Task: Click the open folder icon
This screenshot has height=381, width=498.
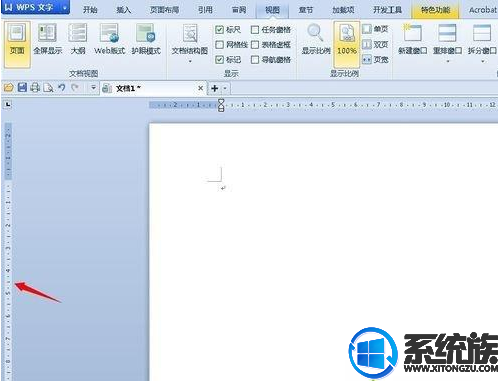Action: 9,88
